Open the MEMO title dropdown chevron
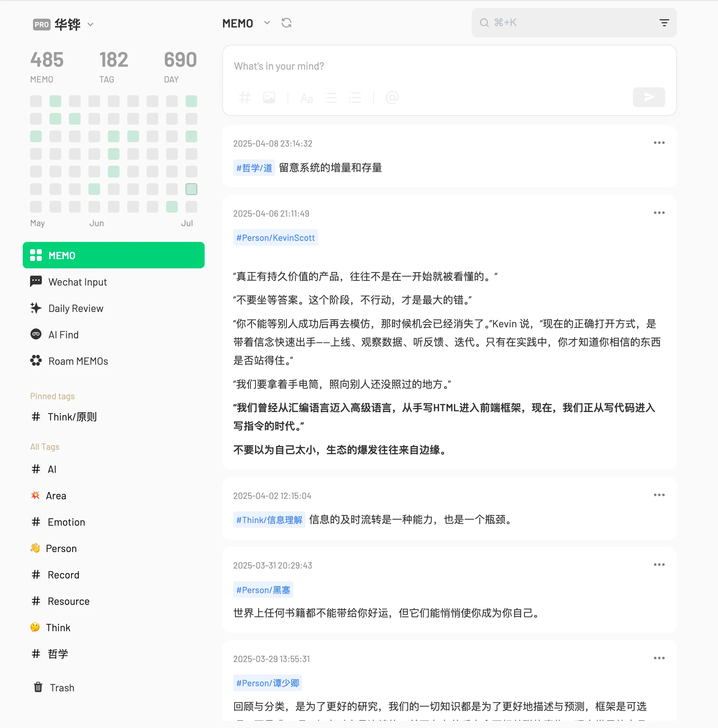 pos(267,23)
